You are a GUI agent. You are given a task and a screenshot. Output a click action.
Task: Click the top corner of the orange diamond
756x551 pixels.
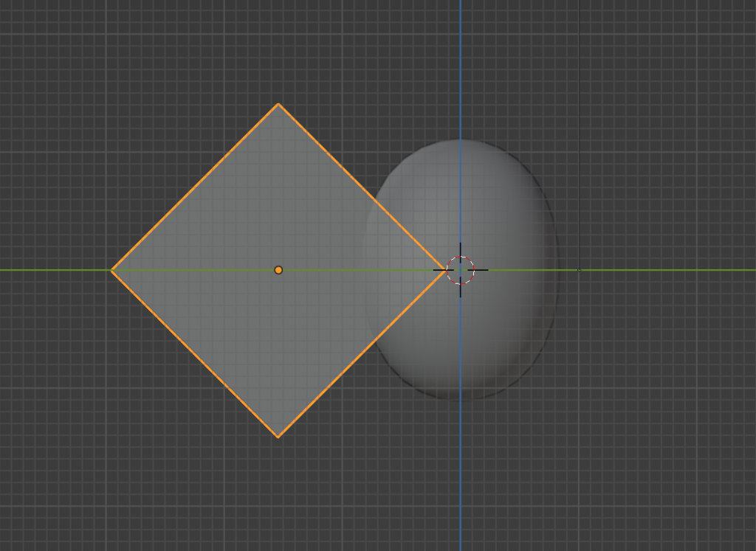click(278, 104)
